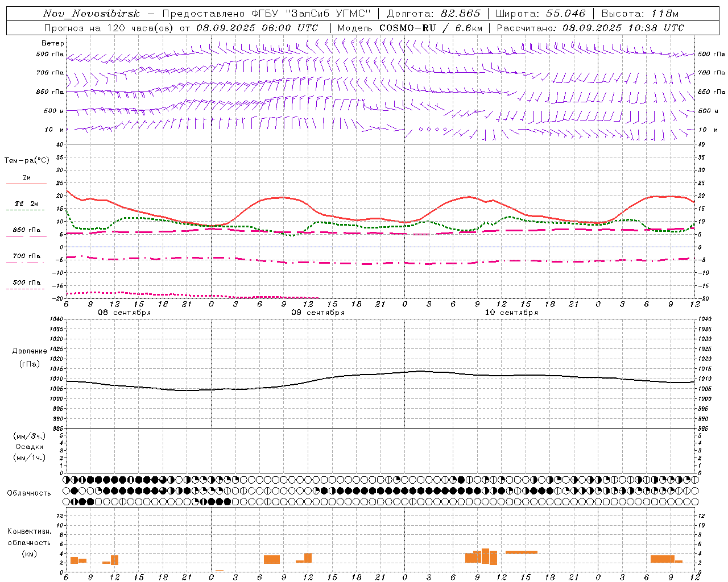This screenshot has width=728, height=582.
Task: Select the Тем-ра(°C) temperature panel label
Action: tap(27, 161)
